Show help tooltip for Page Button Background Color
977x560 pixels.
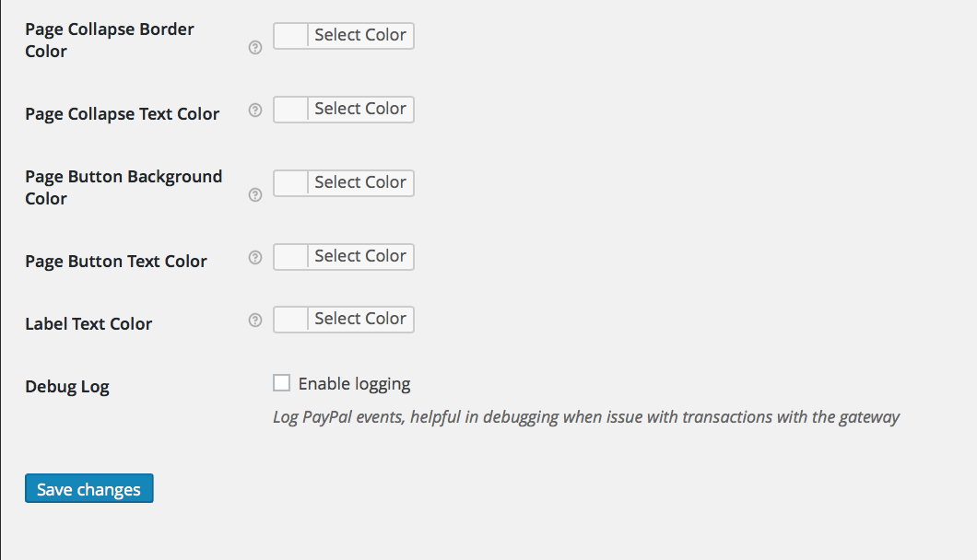pos(255,195)
